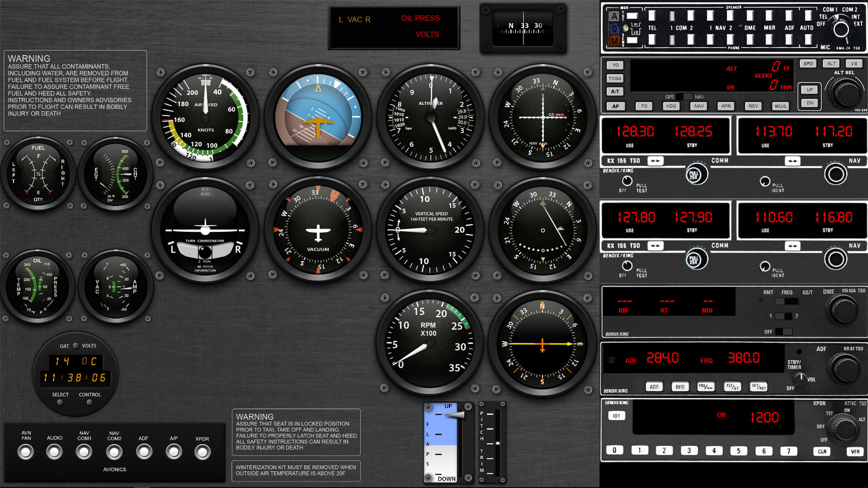The image size is (868, 488).
Task: Click the flaps lever handle
Action: pos(455,414)
